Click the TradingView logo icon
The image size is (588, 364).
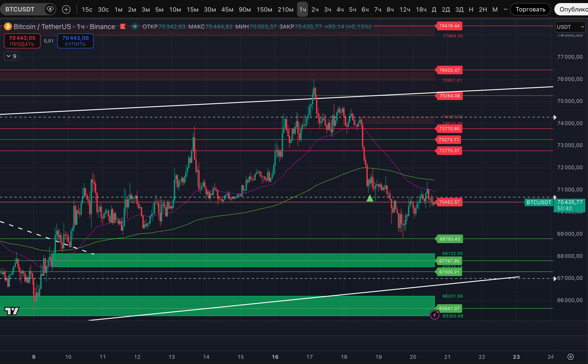point(12,311)
